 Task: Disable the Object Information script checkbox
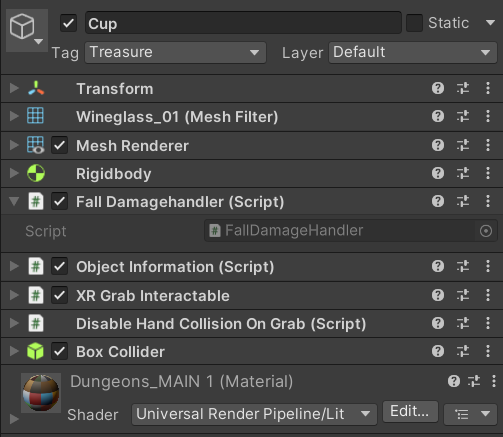click(59, 266)
